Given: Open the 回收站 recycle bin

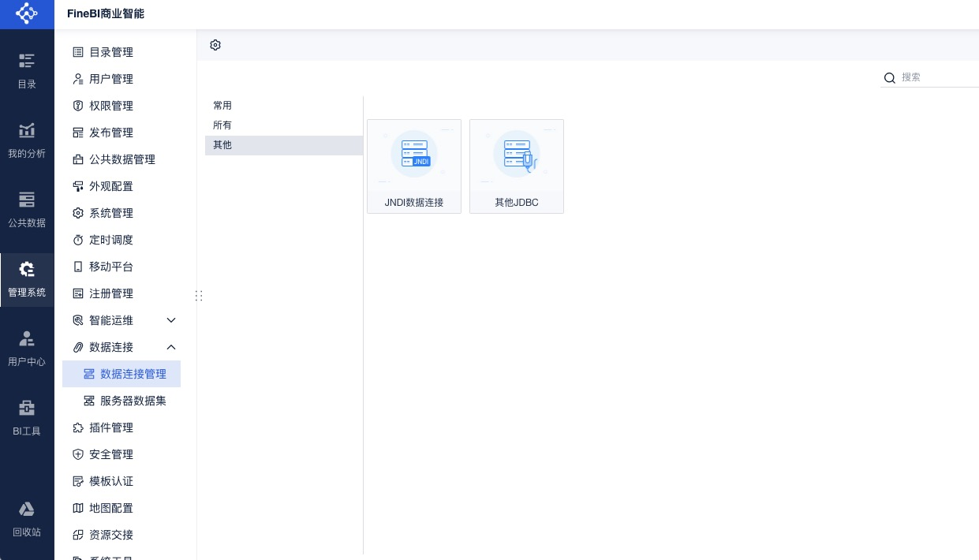Looking at the screenshot, I should (27, 518).
